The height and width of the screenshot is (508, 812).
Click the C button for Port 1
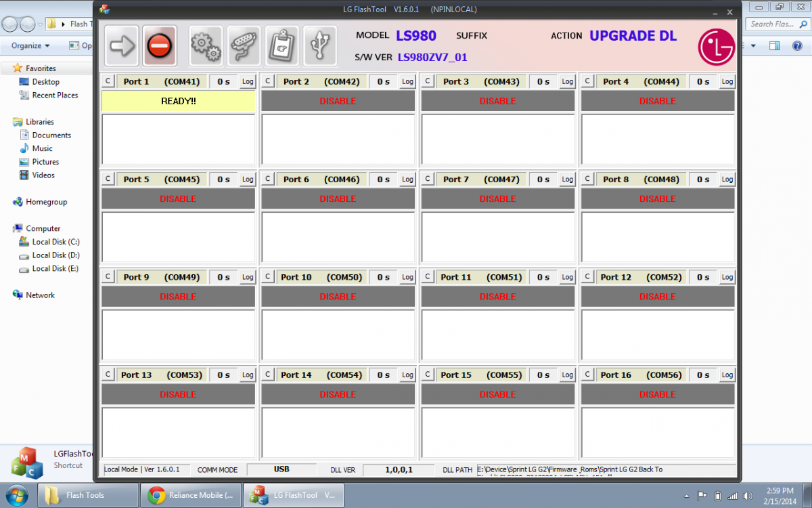tap(108, 81)
